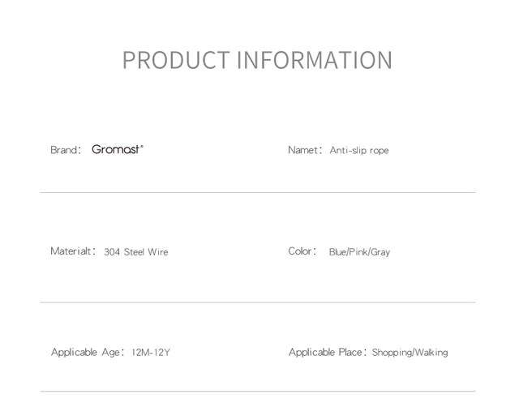The height and width of the screenshot is (420, 519).
Task: Select the "304 Steel Wire" material value
Action: click(x=135, y=252)
